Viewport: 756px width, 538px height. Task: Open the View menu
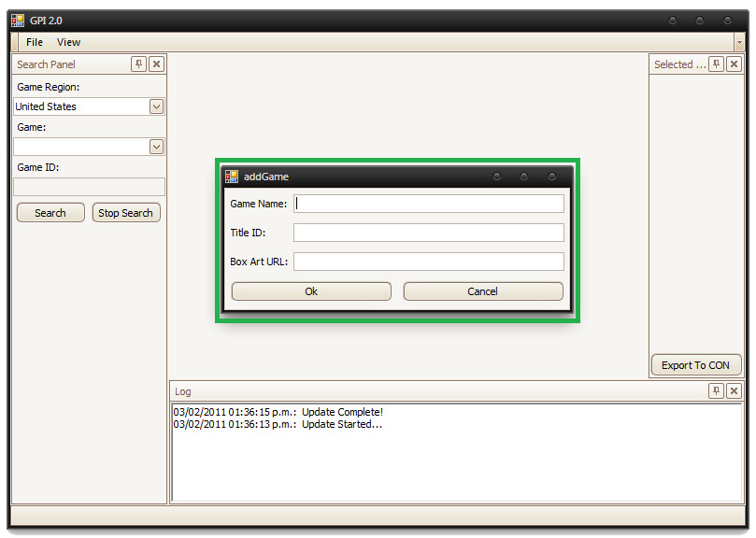[68, 42]
